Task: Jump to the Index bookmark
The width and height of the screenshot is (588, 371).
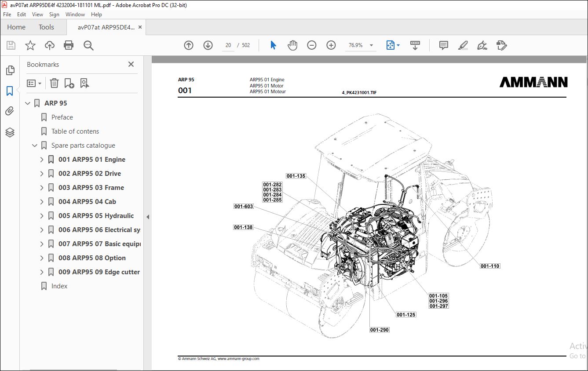Action: pyautogui.click(x=59, y=286)
